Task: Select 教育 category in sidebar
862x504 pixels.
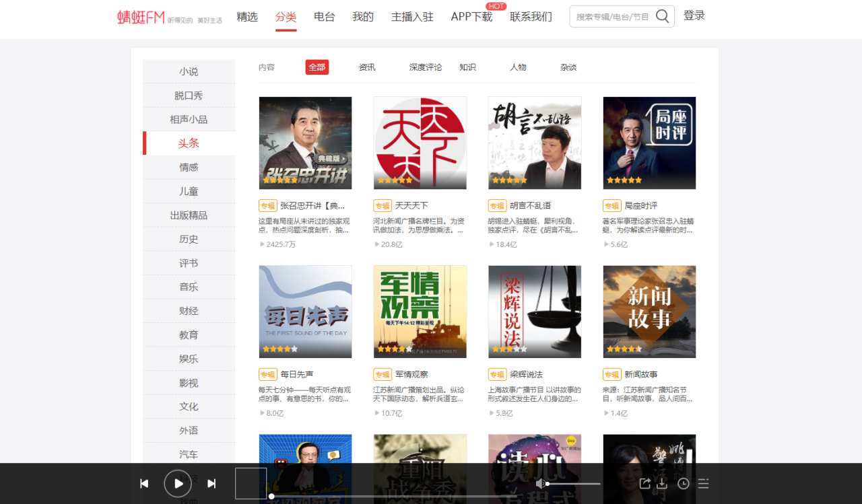Action: tap(189, 334)
